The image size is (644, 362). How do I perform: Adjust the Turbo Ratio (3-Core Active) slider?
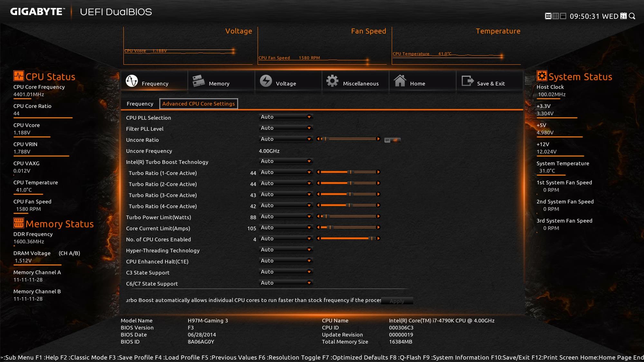(x=348, y=194)
